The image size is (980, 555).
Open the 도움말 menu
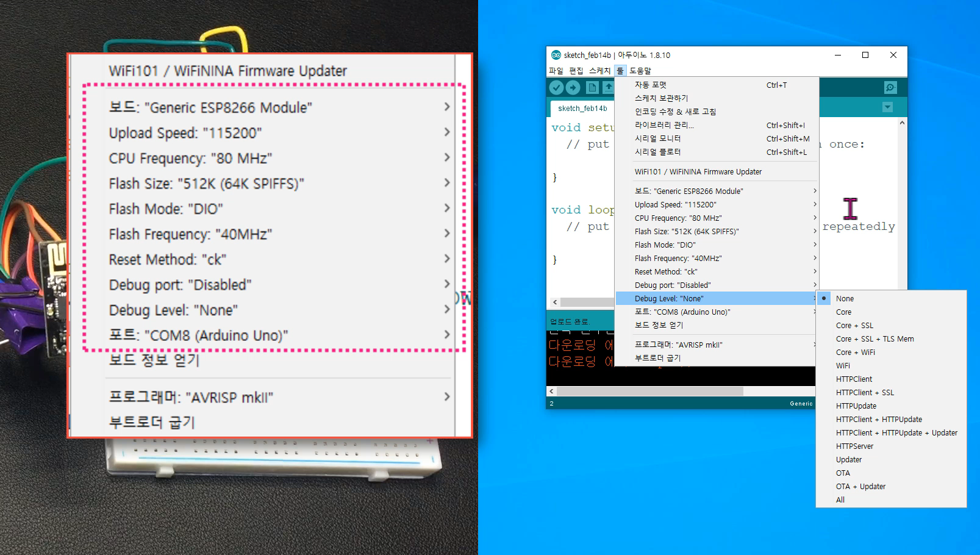click(640, 71)
